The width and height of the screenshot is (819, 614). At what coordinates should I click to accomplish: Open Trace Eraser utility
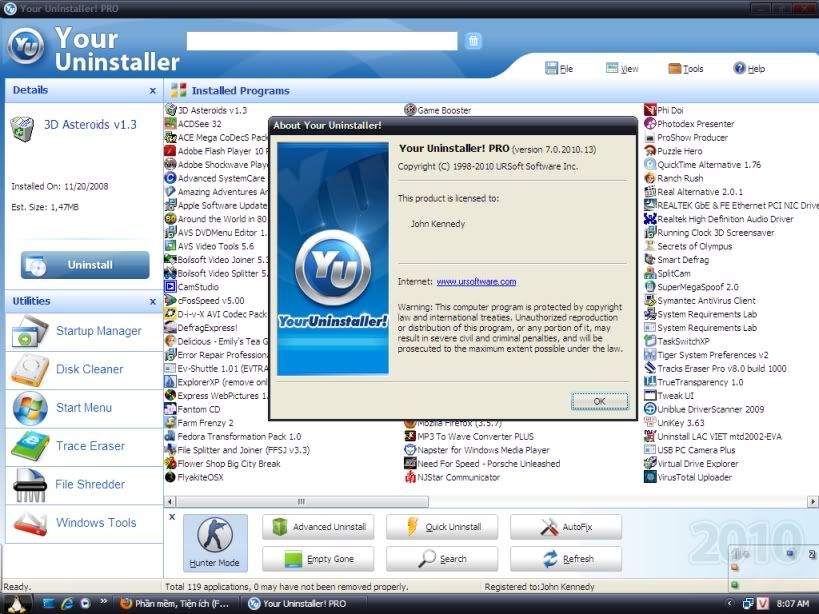click(84, 446)
